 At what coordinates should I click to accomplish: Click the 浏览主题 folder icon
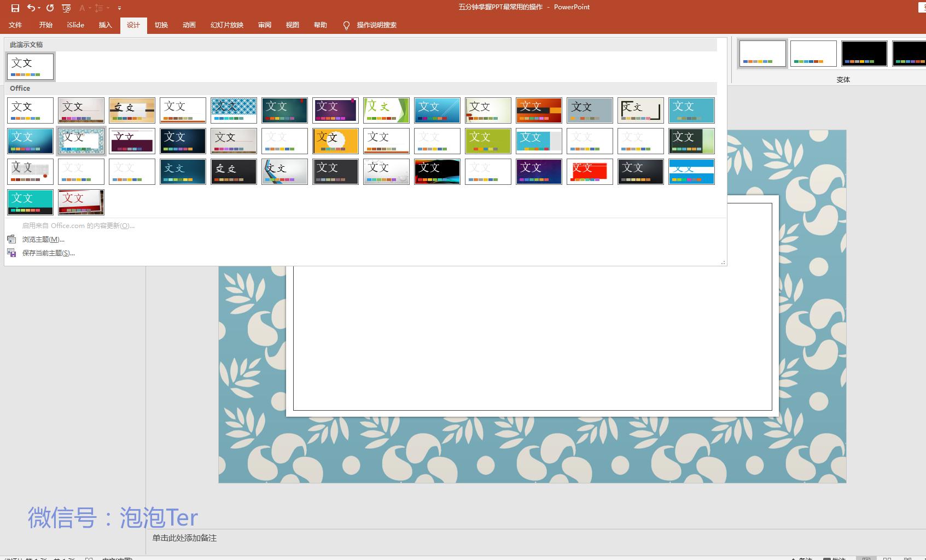(x=11, y=239)
